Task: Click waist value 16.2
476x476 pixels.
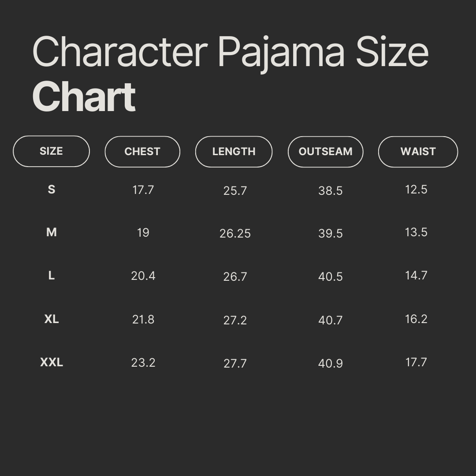Action: (x=416, y=319)
